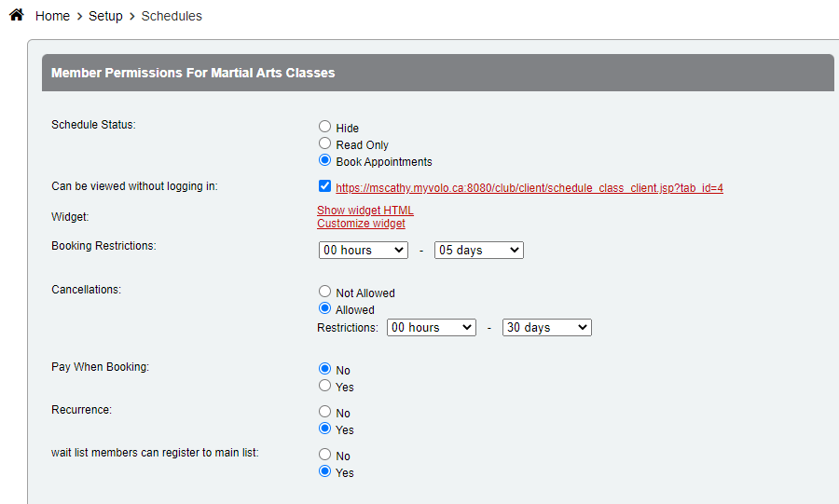Set Schedule Status to Read Only
Screen dimensions: 839x504
pyautogui.click(x=324, y=143)
